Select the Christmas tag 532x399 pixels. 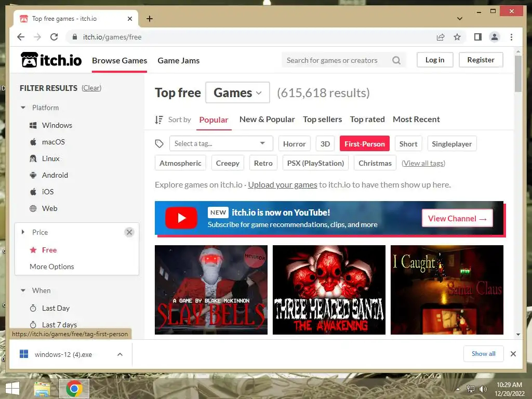tap(375, 163)
